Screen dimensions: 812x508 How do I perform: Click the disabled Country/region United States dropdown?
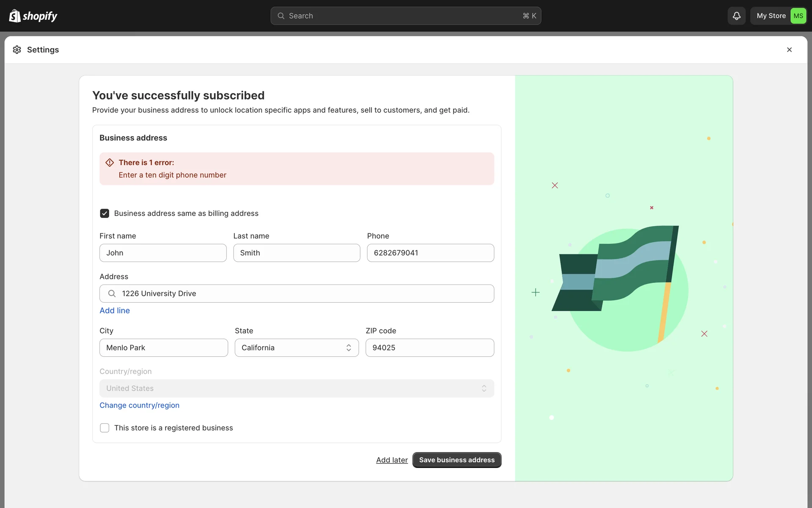coord(296,388)
